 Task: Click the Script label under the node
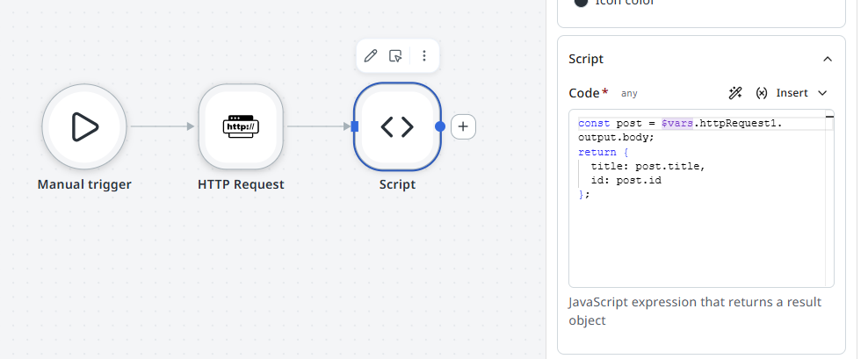[x=397, y=184]
